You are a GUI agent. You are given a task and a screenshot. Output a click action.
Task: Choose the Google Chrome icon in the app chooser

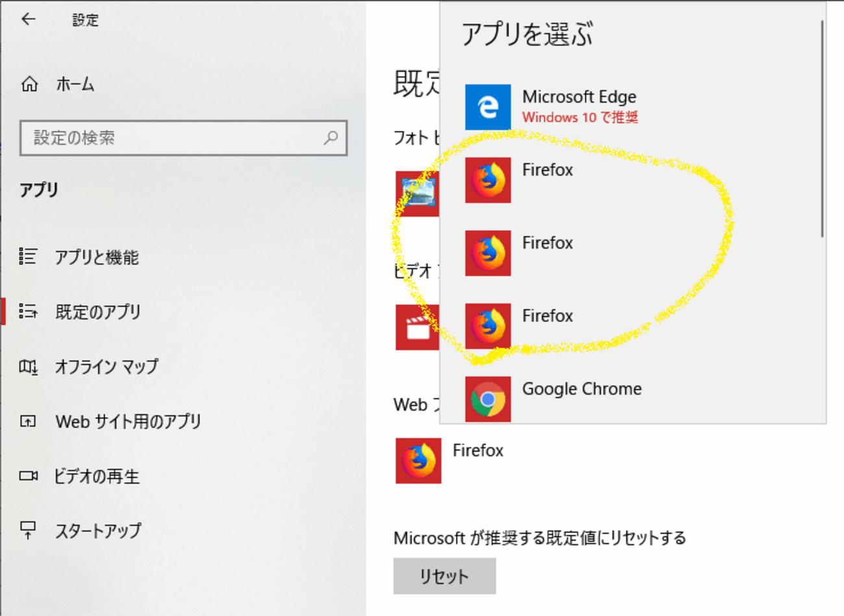pyautogui.click(x=488, y=399)
